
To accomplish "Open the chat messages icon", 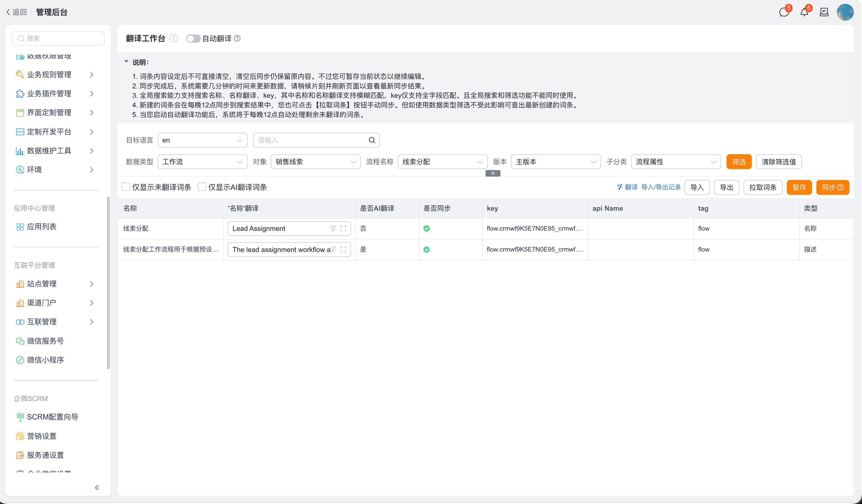I will click(x=784, y=12).
